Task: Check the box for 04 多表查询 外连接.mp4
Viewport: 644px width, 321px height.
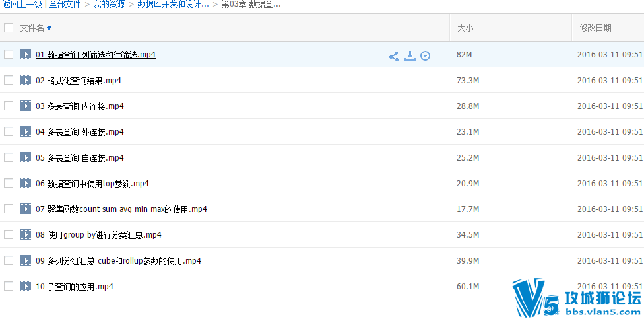Action: pyautogui.click(x=9, y=131)
